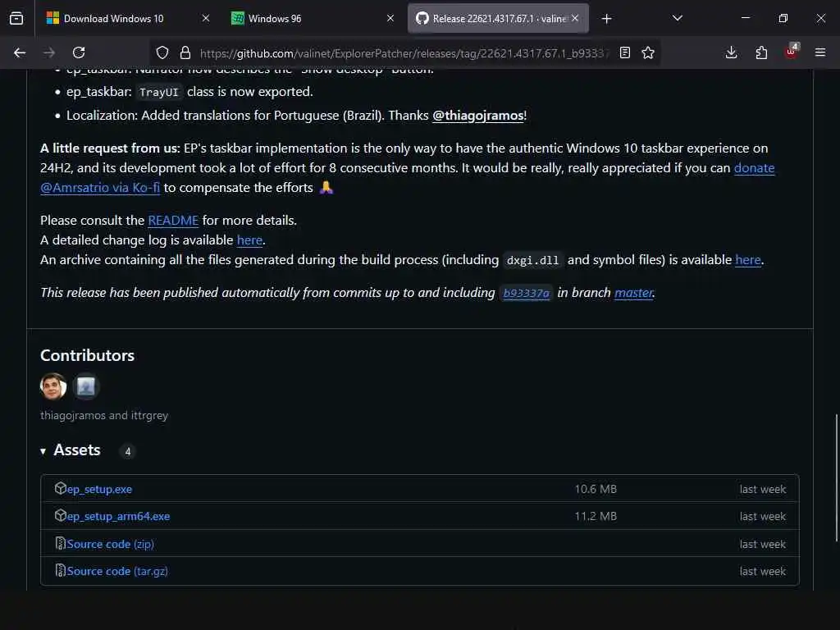Toggle Reader View icon in address bar
The image size is (840, 630).
tap(624, 52)
